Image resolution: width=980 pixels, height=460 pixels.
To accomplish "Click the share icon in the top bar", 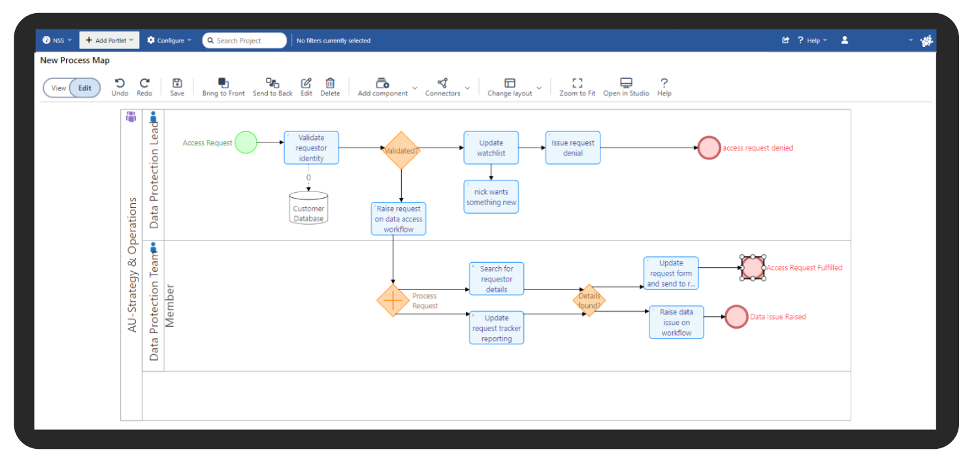I will pos(785,40).
